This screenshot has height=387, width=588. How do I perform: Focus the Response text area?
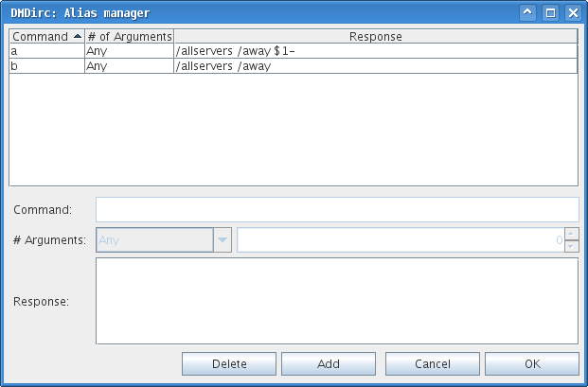[x=337, y=301]
